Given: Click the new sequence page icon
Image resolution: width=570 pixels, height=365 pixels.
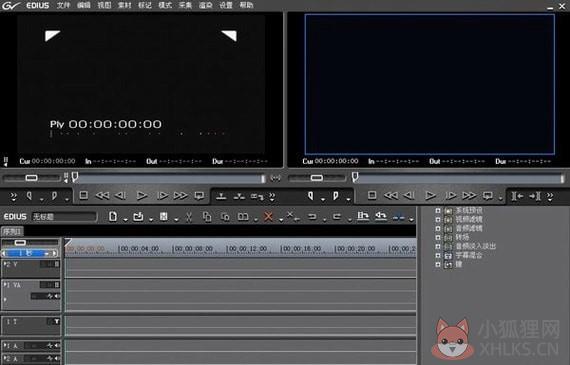Looking at the screenshot, I should [x=113, y=217].
